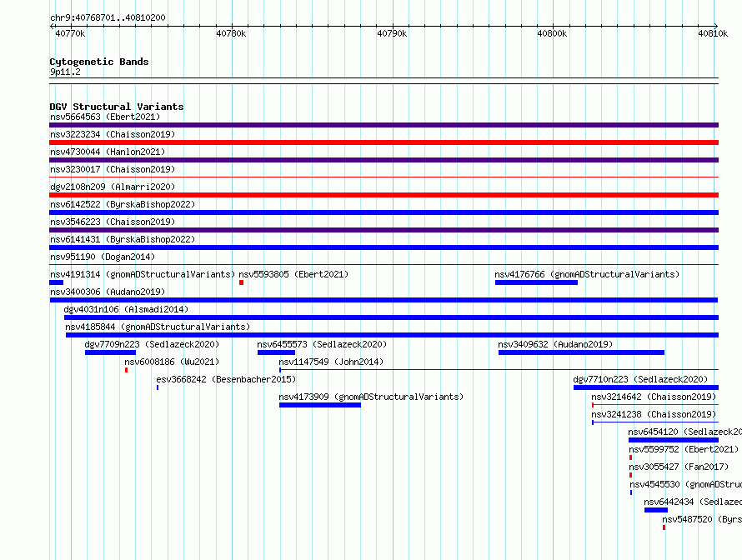The image size is (742, 560).
Task: Click the blue nsv4173909 feature bar
Action: (x=320, y=405)
